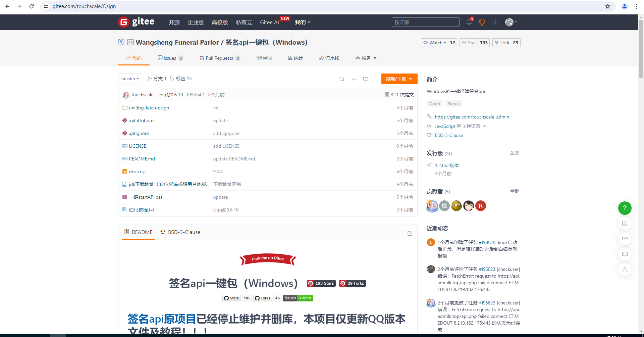644x337 pixels.
Task: Click the plus icon in top navigation
Action: tap(495, 22)
